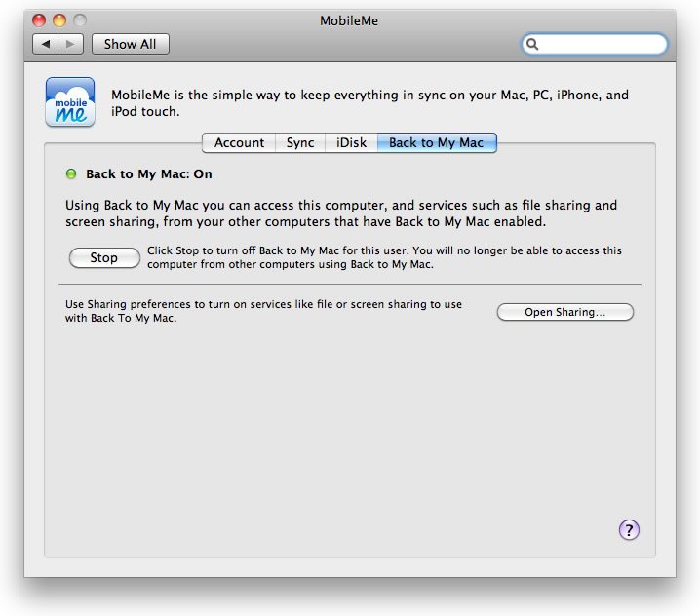Click the green status indicator dot
The image size is (700, 616).
[x=71, y=173]
